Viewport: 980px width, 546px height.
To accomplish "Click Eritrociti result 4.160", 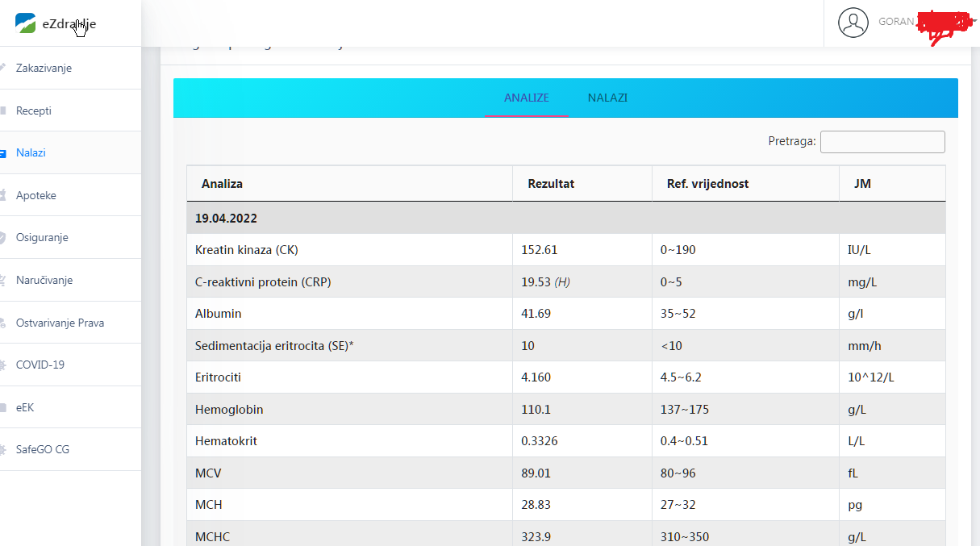I will (537, 377).
